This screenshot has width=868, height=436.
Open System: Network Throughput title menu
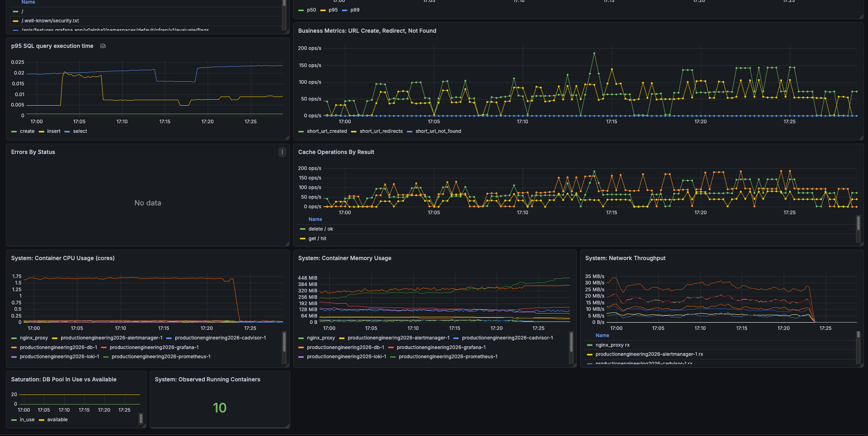click(x=625, y=258)
